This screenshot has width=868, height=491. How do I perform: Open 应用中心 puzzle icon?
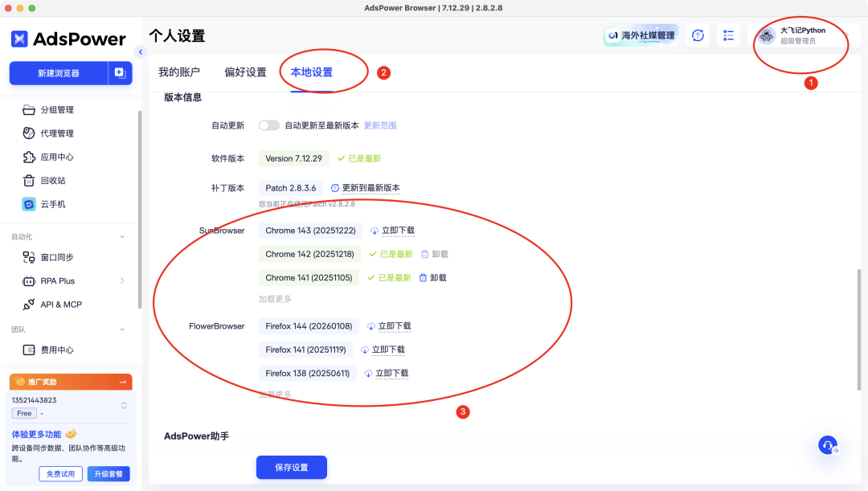click(29, 158)
